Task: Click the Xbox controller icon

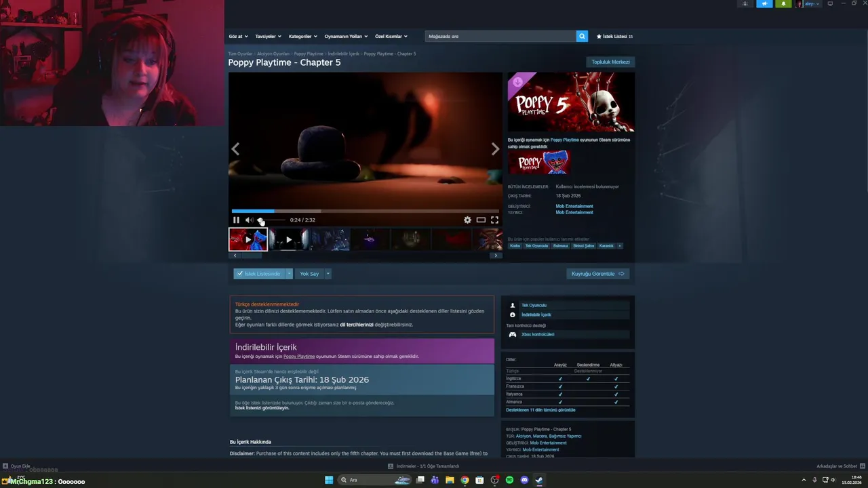Action: tap(513, 334)
